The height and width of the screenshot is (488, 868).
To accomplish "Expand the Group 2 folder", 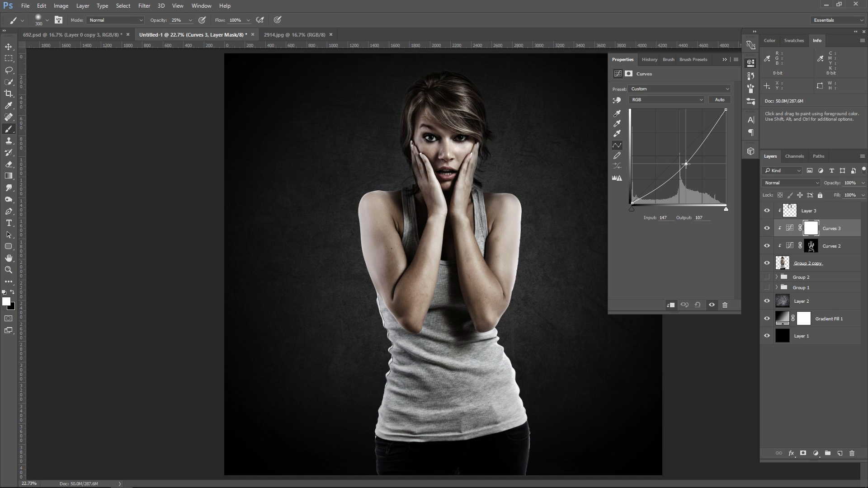I will coord(777,277).
